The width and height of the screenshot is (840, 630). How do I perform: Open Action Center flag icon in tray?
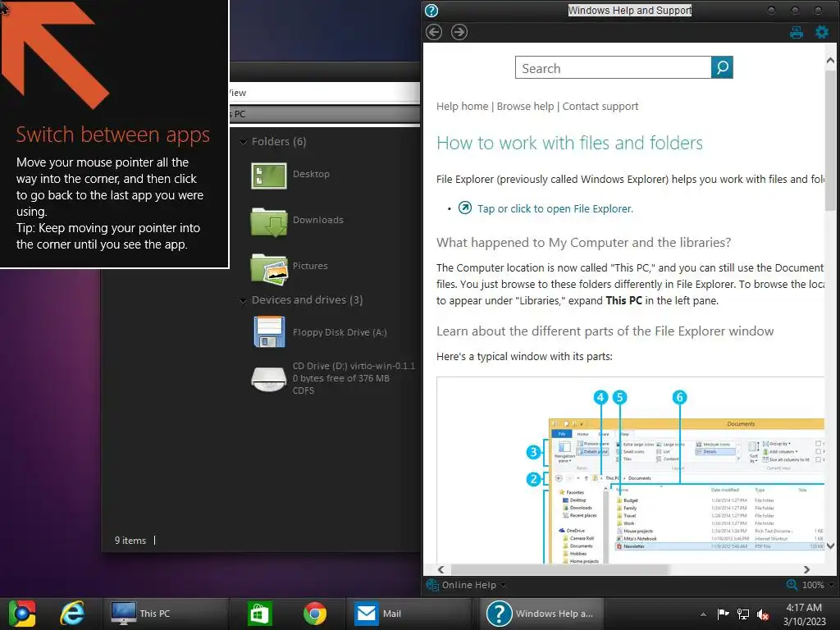click(x=724, y=614)
